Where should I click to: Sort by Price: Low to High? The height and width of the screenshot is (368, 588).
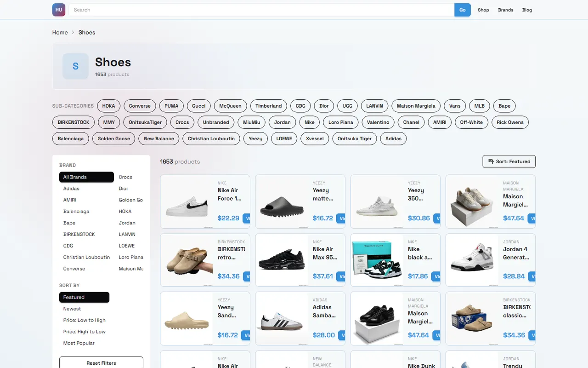click(85, 320)
